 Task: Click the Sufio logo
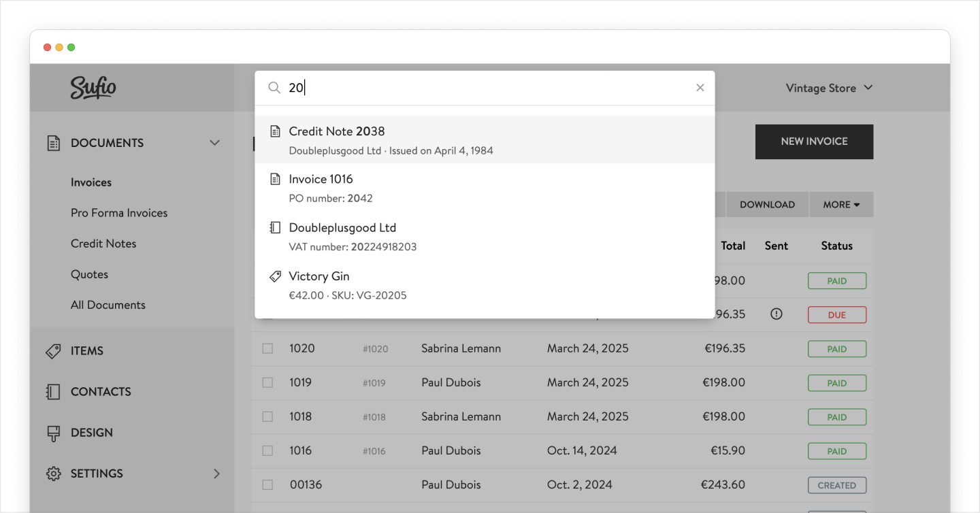93,88
